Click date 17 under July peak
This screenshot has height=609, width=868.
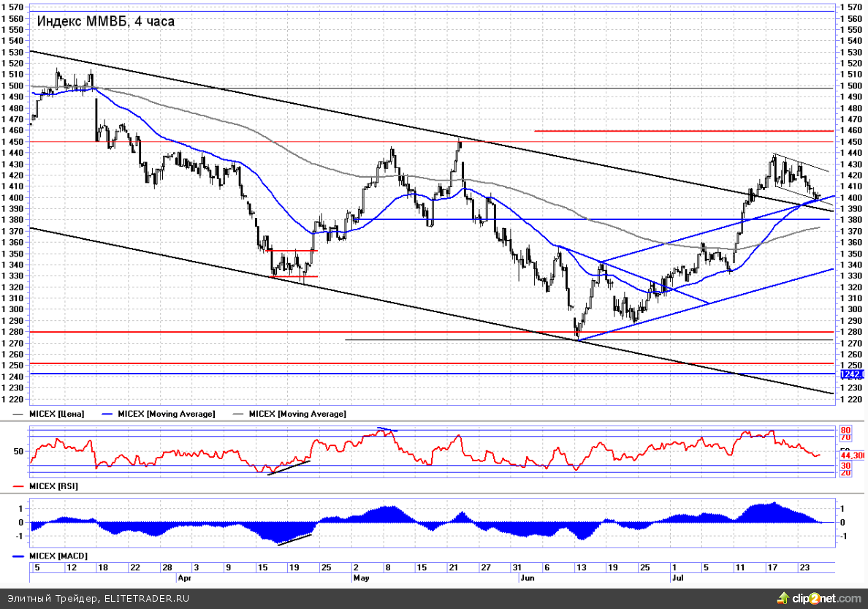(x=772, y=567)
